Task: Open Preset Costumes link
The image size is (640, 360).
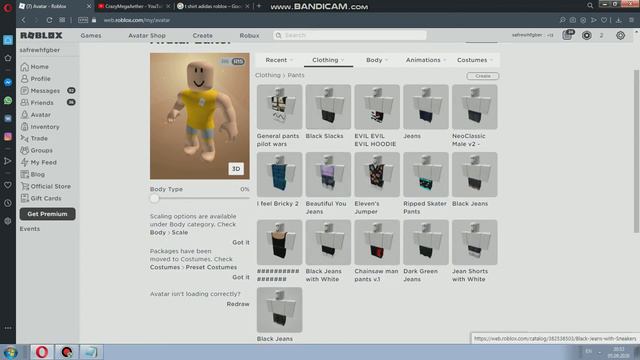Action: [211, 267]
